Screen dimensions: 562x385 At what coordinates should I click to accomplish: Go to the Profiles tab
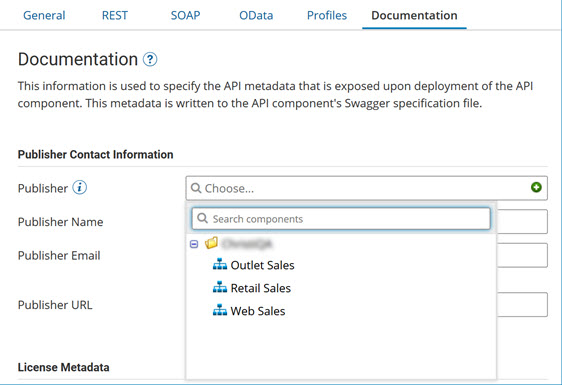click(x=327, y=15)
